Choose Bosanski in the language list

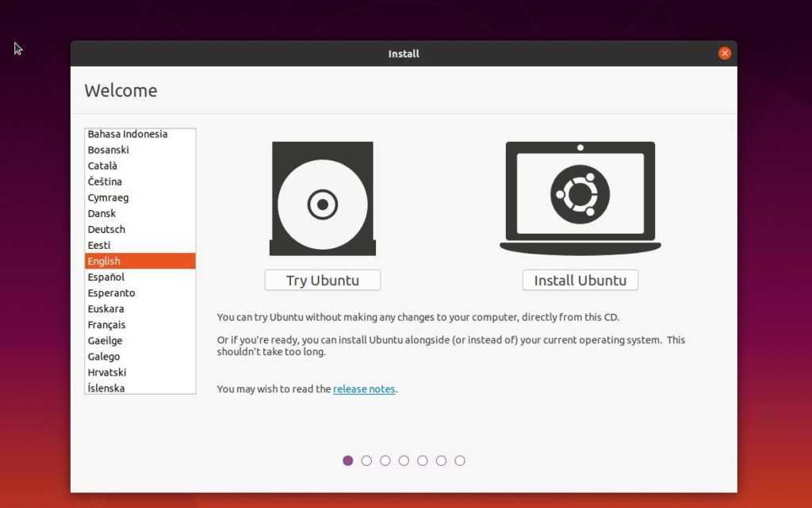[109, 150]
